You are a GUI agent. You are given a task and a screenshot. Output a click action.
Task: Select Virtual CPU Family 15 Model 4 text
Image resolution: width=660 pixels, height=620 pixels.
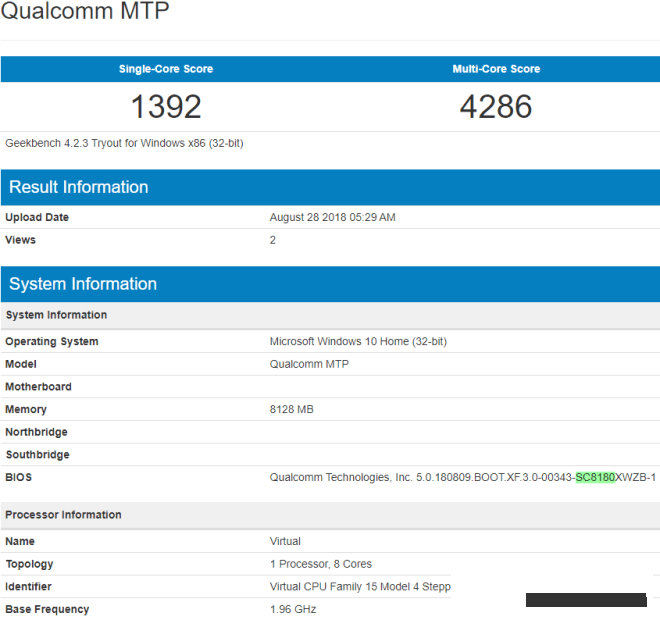pos(360,587)
